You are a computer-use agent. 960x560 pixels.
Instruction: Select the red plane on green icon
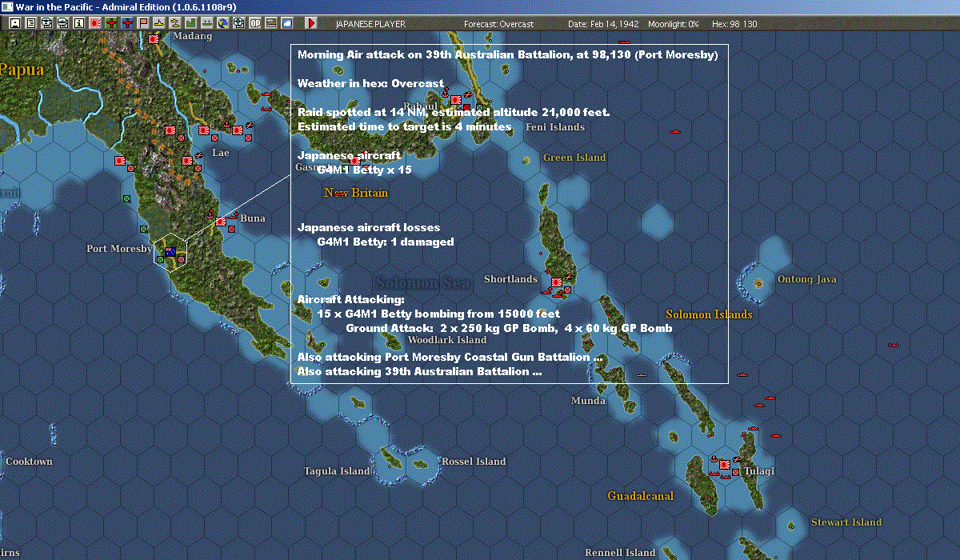click(x=110, y=23)
